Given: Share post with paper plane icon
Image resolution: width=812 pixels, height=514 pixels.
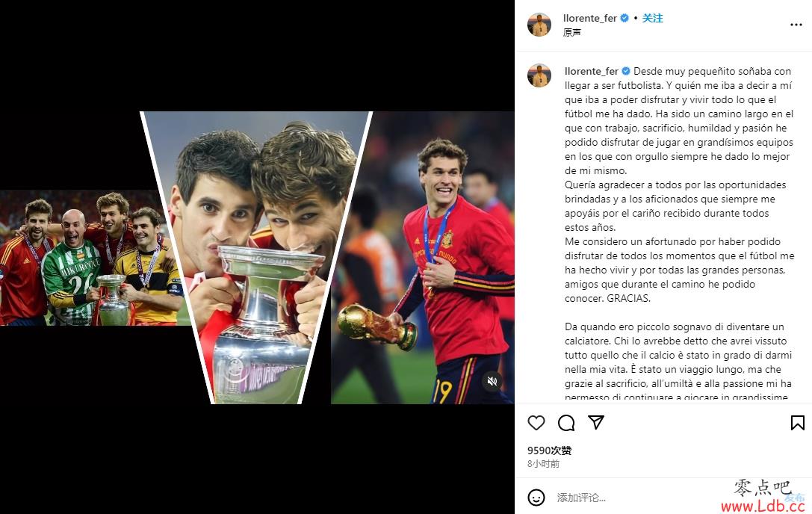Looking at the screenshot, I should [x=596, y=422].
